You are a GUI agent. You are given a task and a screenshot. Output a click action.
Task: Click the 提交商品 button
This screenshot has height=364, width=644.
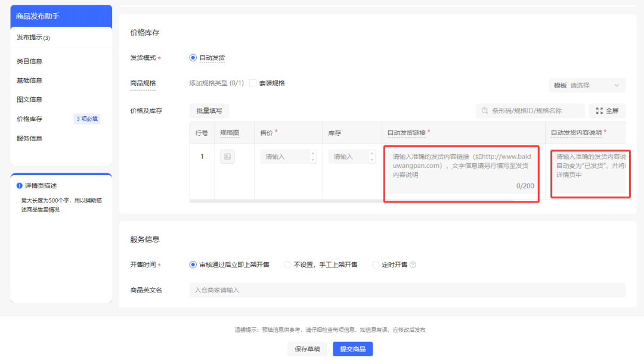click(352, 349)
